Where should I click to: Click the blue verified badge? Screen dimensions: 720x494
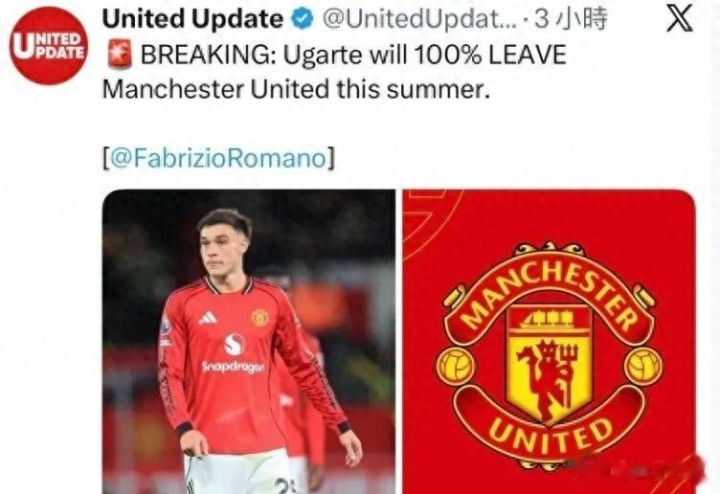pos(303,20)
